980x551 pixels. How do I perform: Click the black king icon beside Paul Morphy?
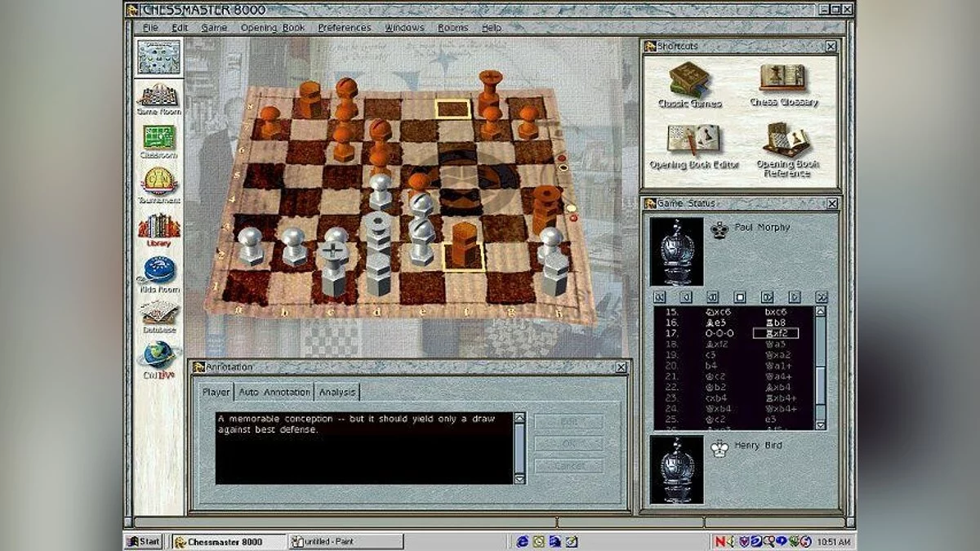click(719, 230)
